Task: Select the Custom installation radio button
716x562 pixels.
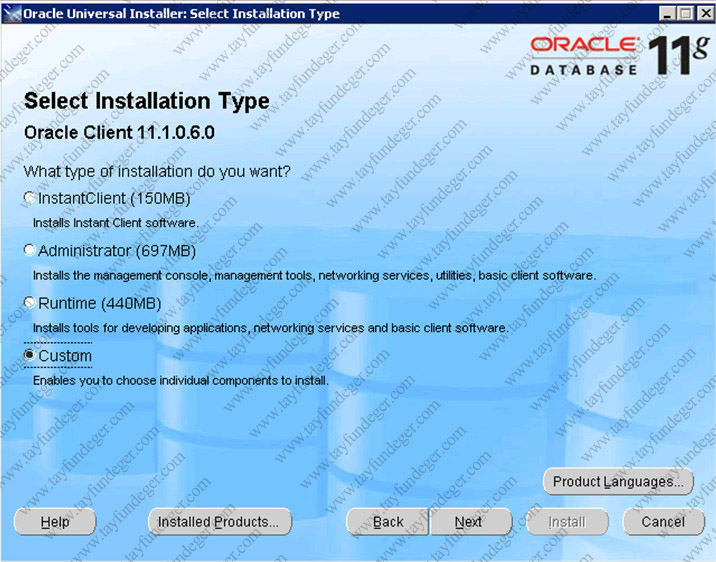Action: (x=30, y=355)
